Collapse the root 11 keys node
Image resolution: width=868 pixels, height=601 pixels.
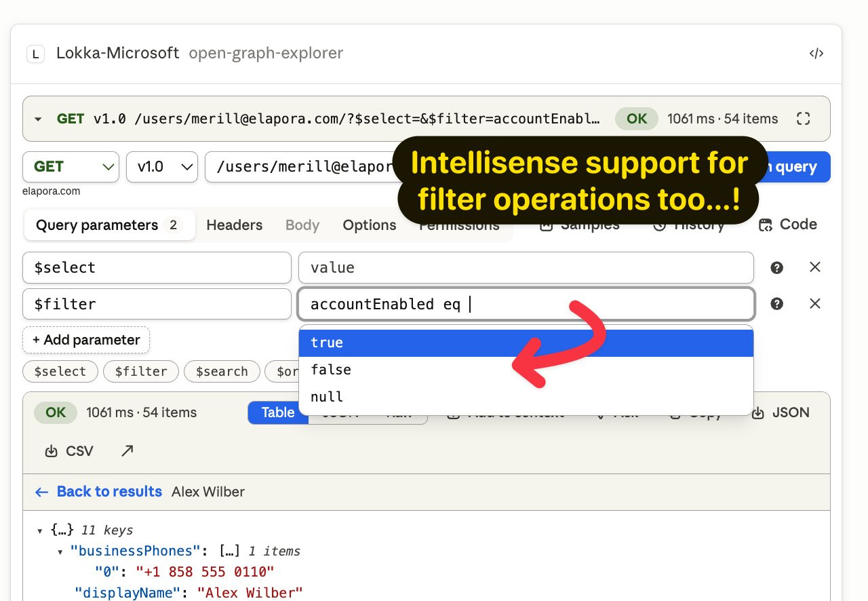(x=39, y=530)
